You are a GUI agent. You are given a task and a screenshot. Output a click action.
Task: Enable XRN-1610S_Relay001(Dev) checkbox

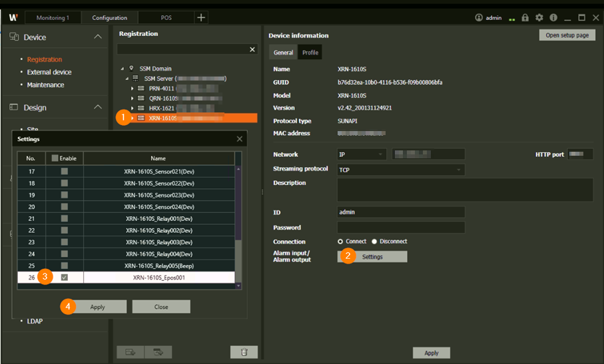(x=65, y=218)
